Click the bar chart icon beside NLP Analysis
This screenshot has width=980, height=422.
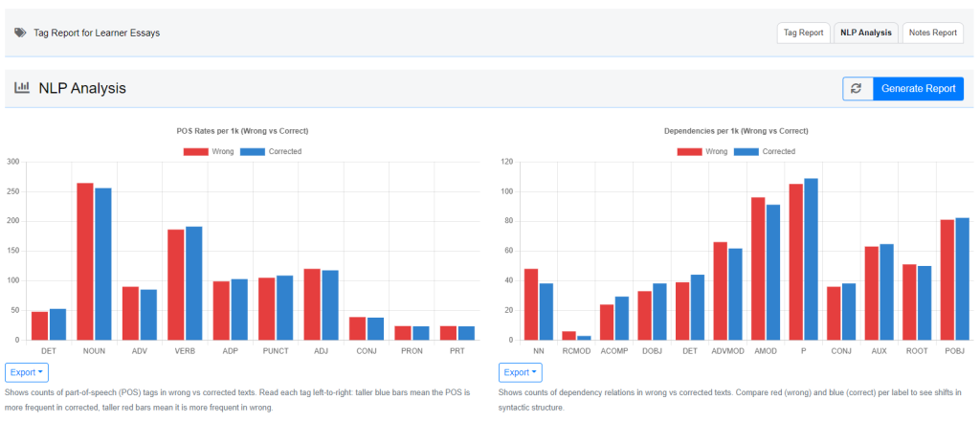click(x=22, y=88)
